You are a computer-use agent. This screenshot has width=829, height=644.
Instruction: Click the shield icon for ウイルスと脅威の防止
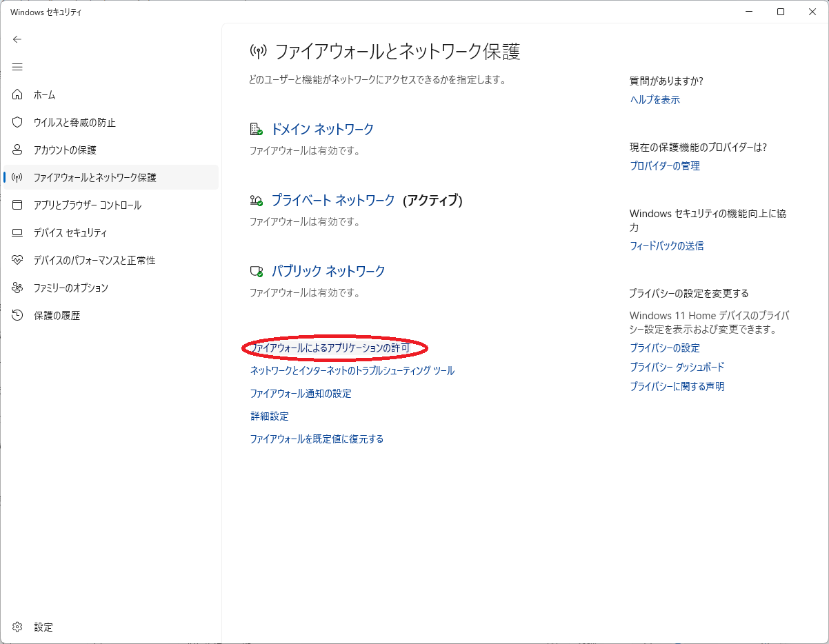pos(18,122)
